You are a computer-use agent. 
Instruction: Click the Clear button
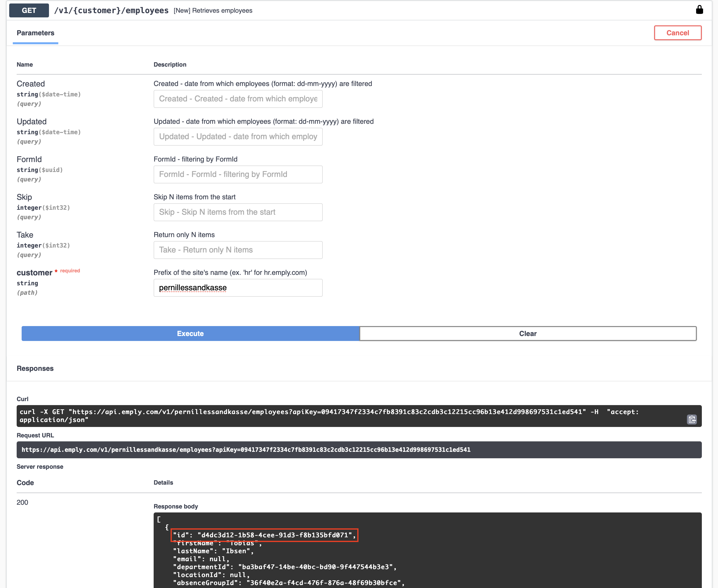click(528, 333)
